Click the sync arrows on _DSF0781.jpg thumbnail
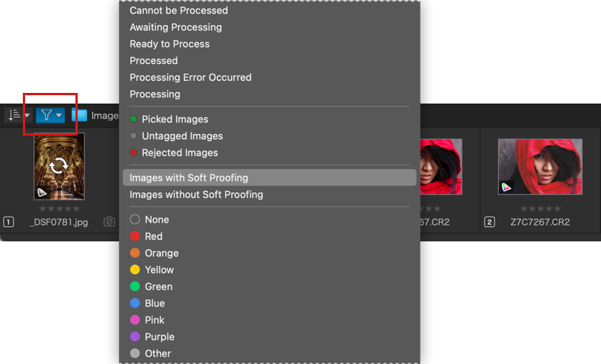Image resolution: width=601 pixels, height=364 pixels. tap(59, 166)
